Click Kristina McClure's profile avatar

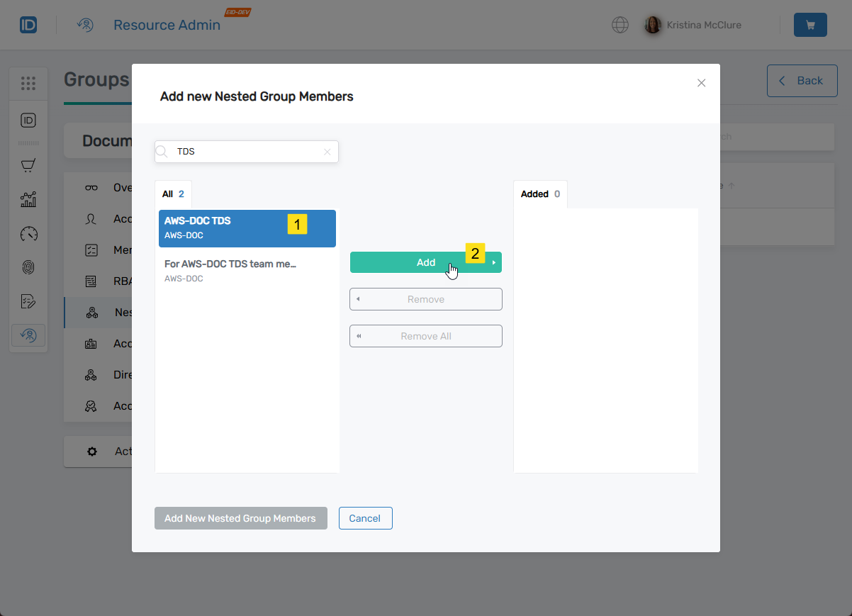tap(652, 25)
